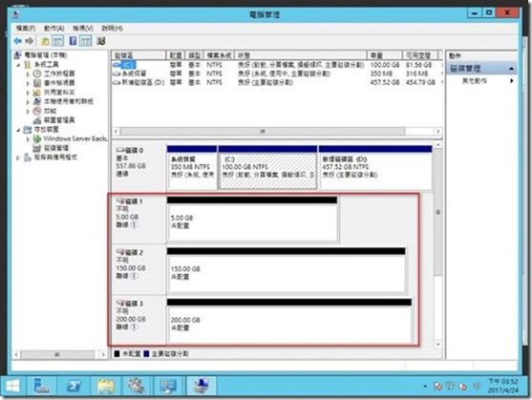Collapse 磁碟管理 section in Actions pane

click(x=511, y=69)
